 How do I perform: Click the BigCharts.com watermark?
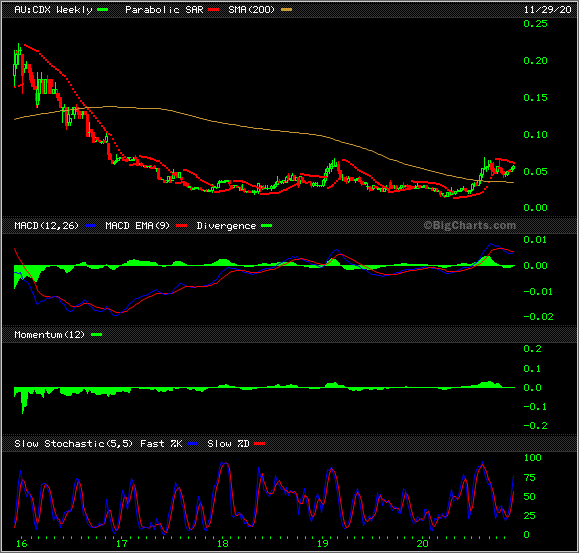pos(469,225)
